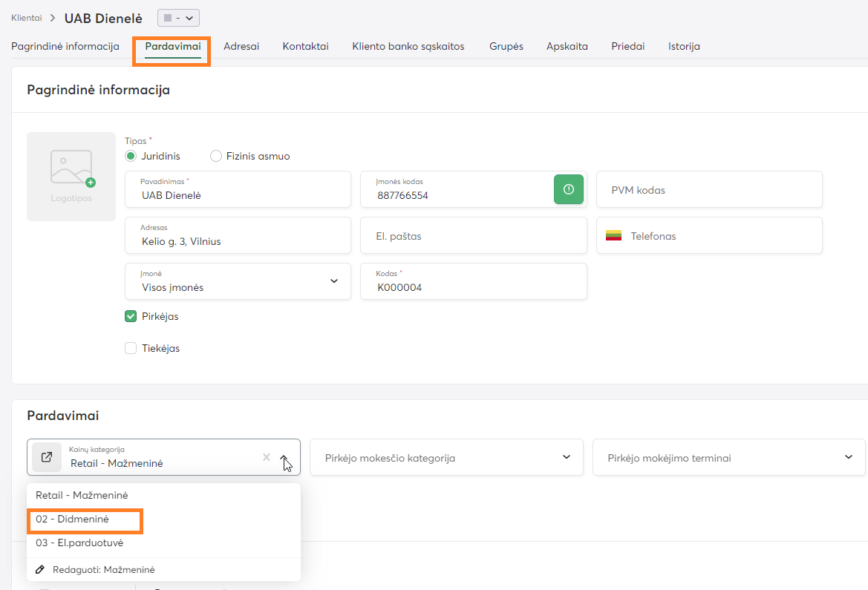Expand the Įmonė dropdown
Viewport: 868px width, 590px height.
333,281
